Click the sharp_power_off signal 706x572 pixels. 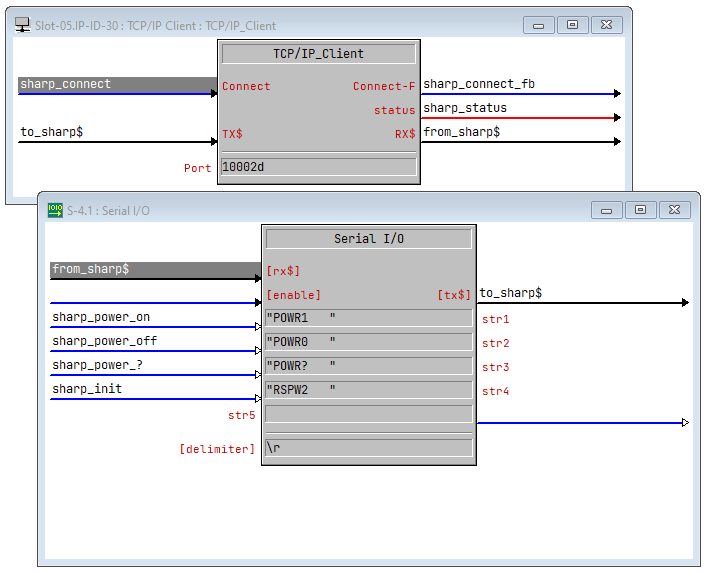point(104,341)
